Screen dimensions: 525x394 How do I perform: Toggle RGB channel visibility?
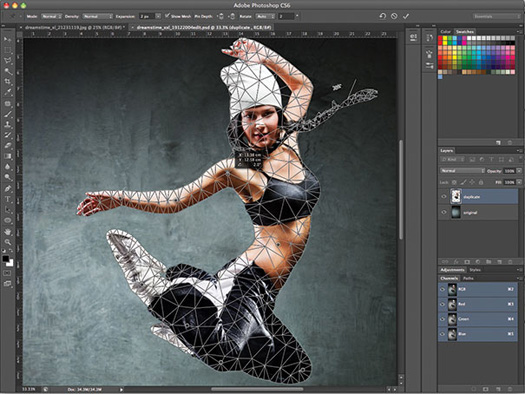(443, 289)
